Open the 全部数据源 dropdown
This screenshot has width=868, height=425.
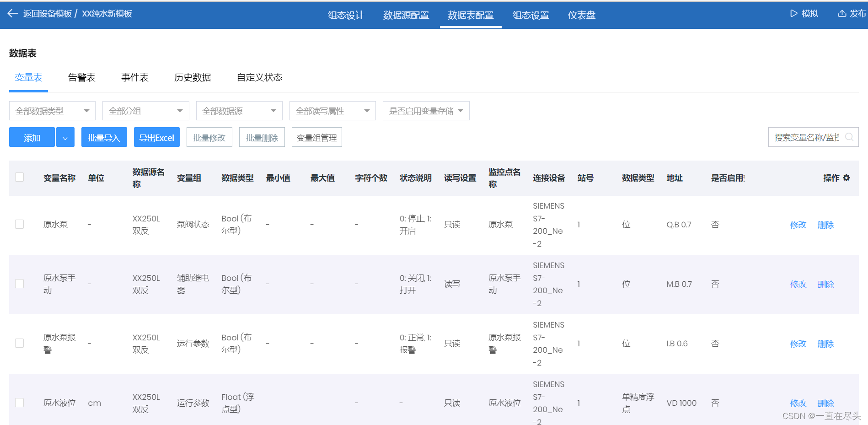click(239, 111)
